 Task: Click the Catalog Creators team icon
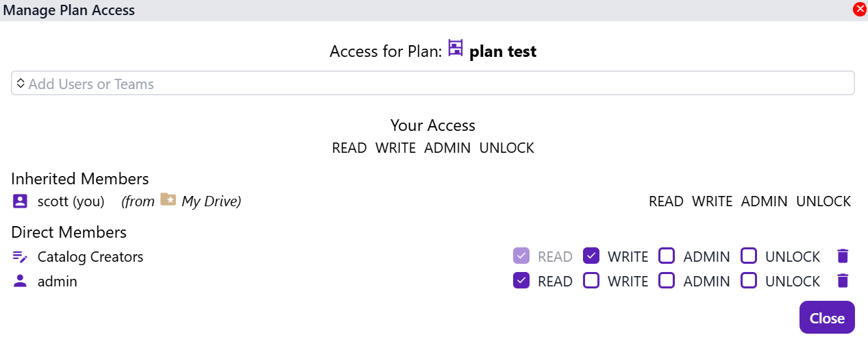pos(20,257)
